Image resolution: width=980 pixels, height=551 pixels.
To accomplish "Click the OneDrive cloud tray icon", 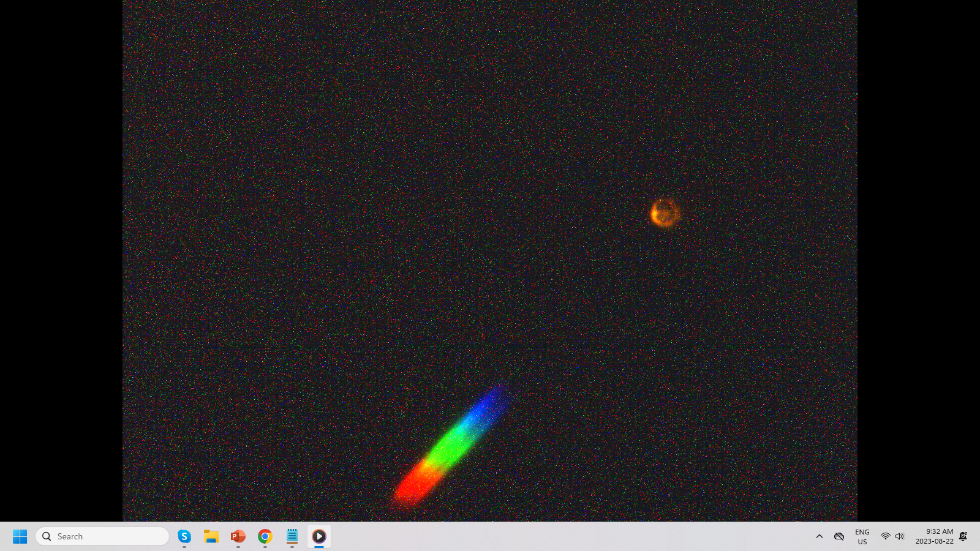I will pyautogui.click(x=839, y=536).
